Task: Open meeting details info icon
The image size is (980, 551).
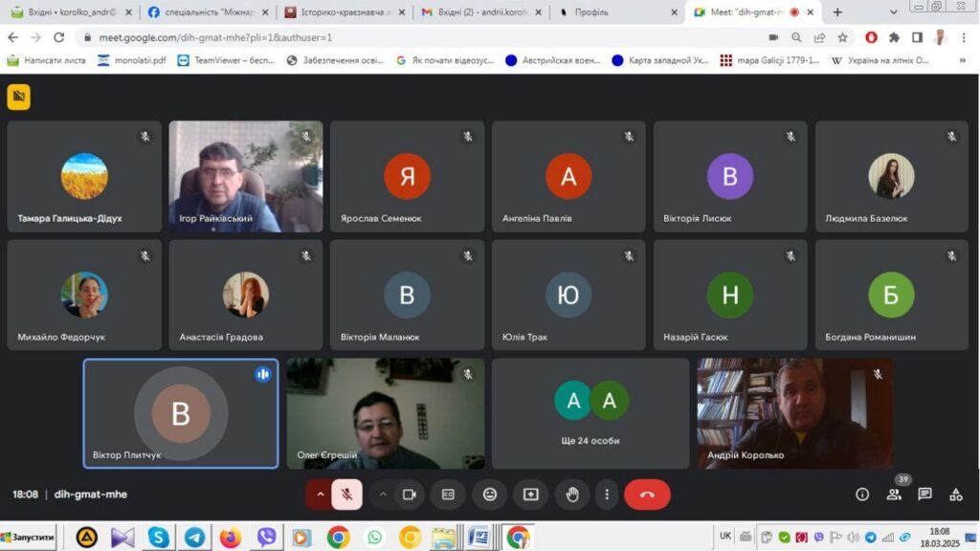Action: tap(862, 495)
